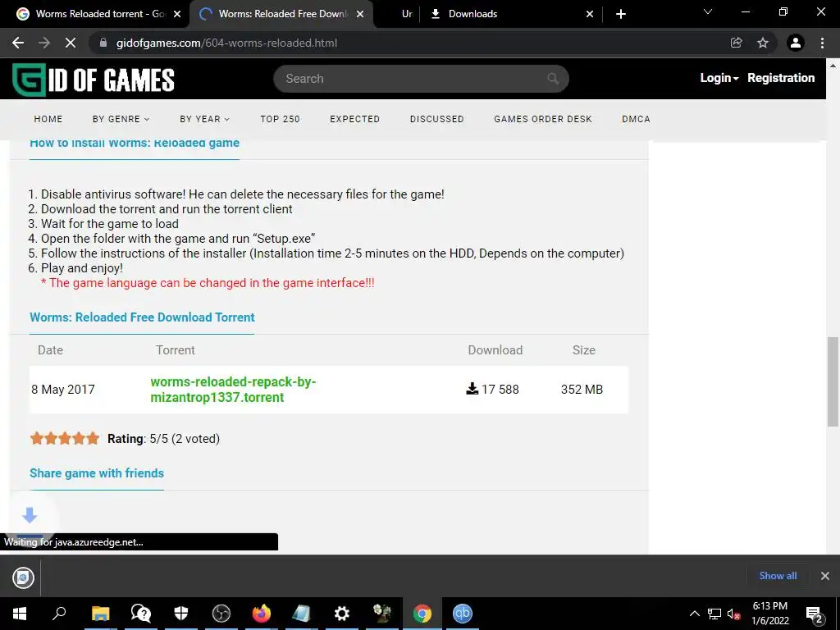Screen dimensions: 840x630
Task: Download worms-reloaded-repack-by-mizantrop1337.torrent
Action: tap(233, 390)
